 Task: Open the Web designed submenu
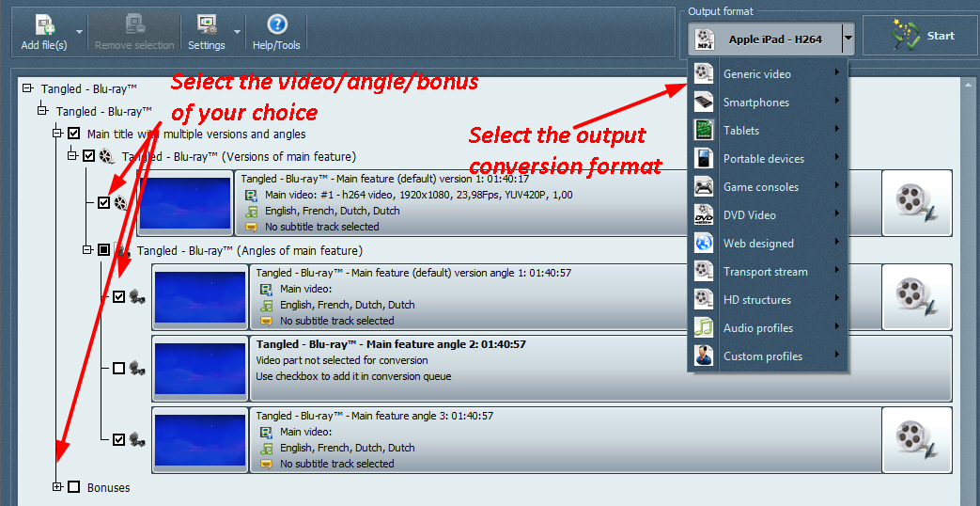pyautogui.click(x=768, y=244)
